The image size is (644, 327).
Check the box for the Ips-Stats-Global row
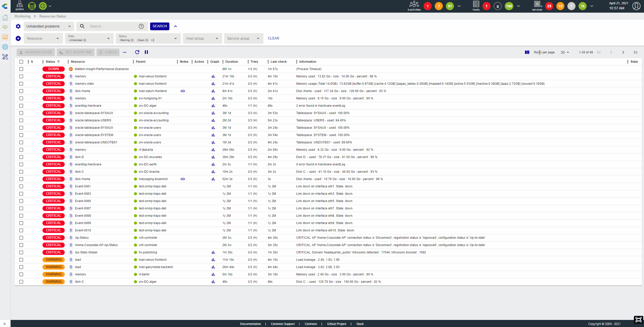(21, 252)
